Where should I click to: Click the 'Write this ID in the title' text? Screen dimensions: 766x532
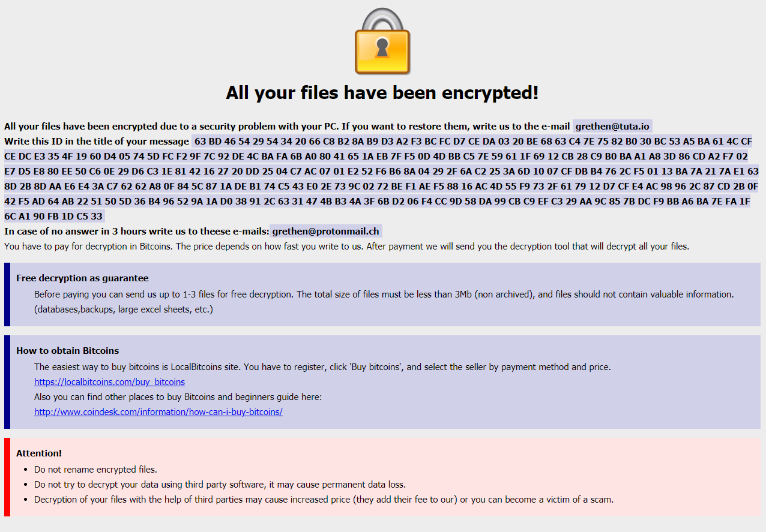pos(97,142)
